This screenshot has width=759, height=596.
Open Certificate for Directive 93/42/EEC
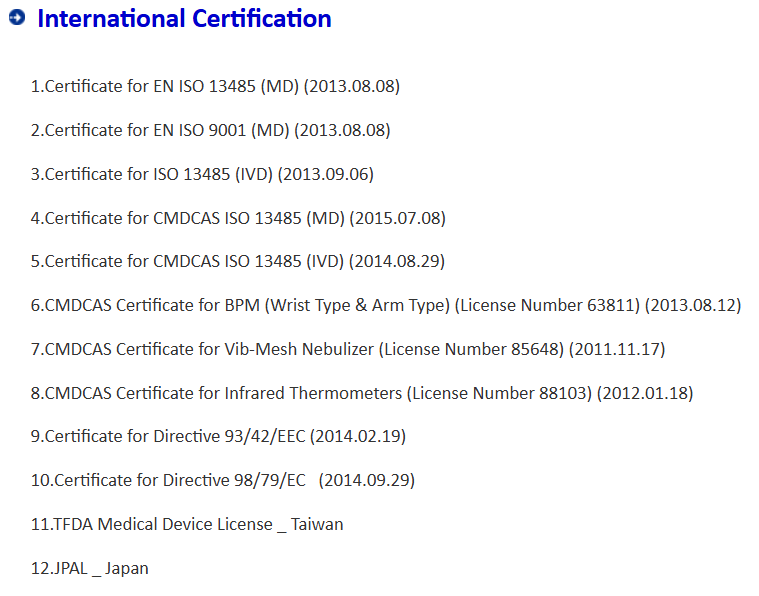(218, 437)
